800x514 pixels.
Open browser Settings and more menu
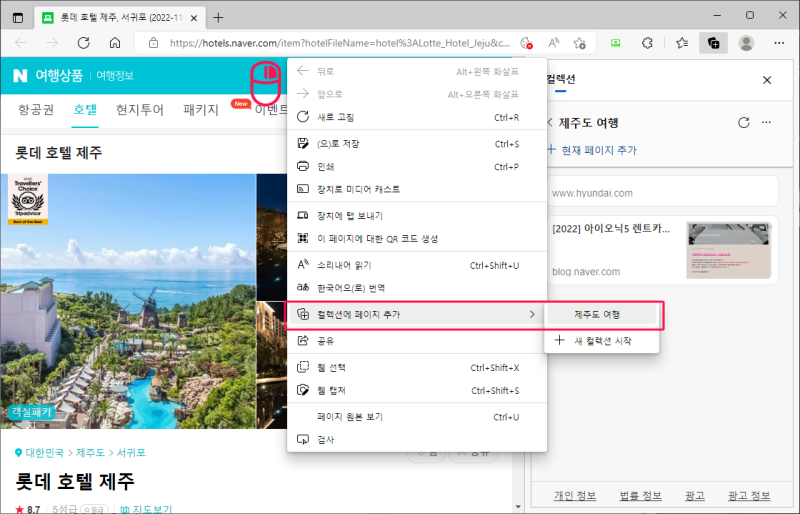pyautogui.click(x=779, y=43)
